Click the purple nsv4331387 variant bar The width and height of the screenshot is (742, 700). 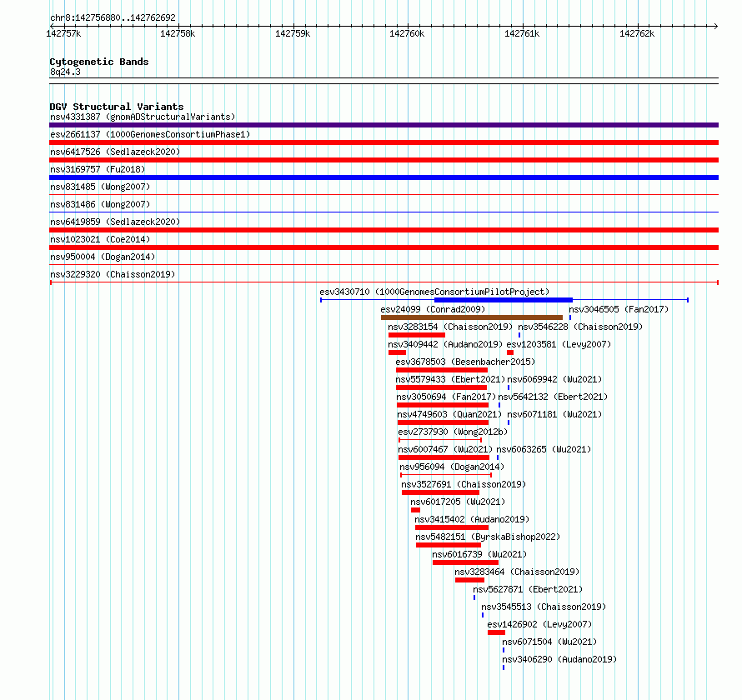(384, 125)
